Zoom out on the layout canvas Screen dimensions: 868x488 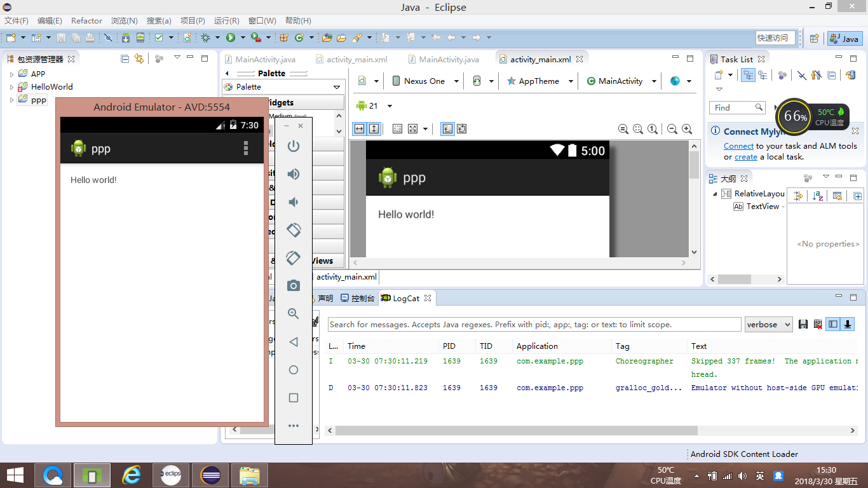pyautogui.click(x=672, y=129)
